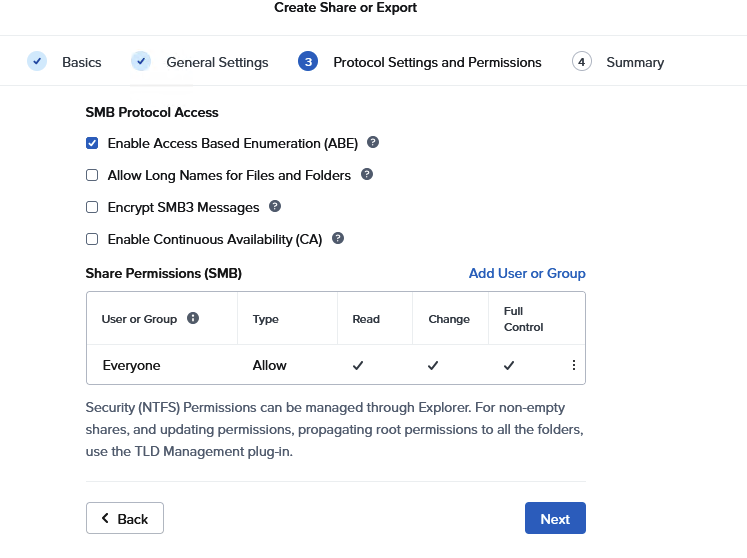Check the Encrypt SMB3 Messages box
This screenshot has height=558, width=747.
[92, 207]
